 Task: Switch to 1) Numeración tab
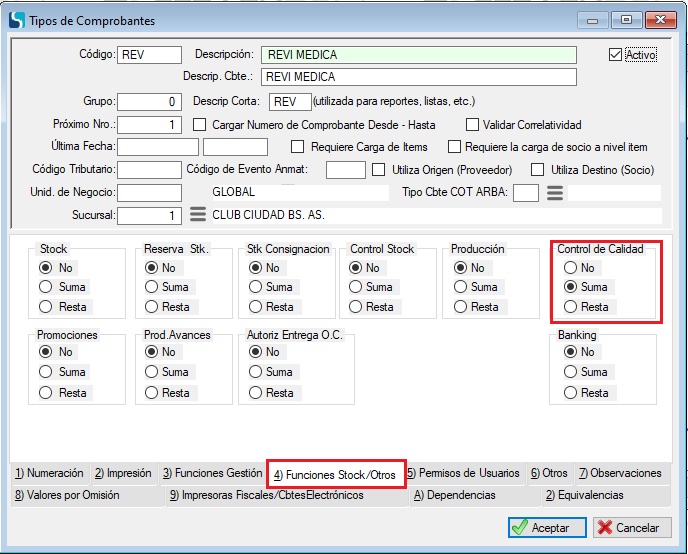(x=49, y=473)
